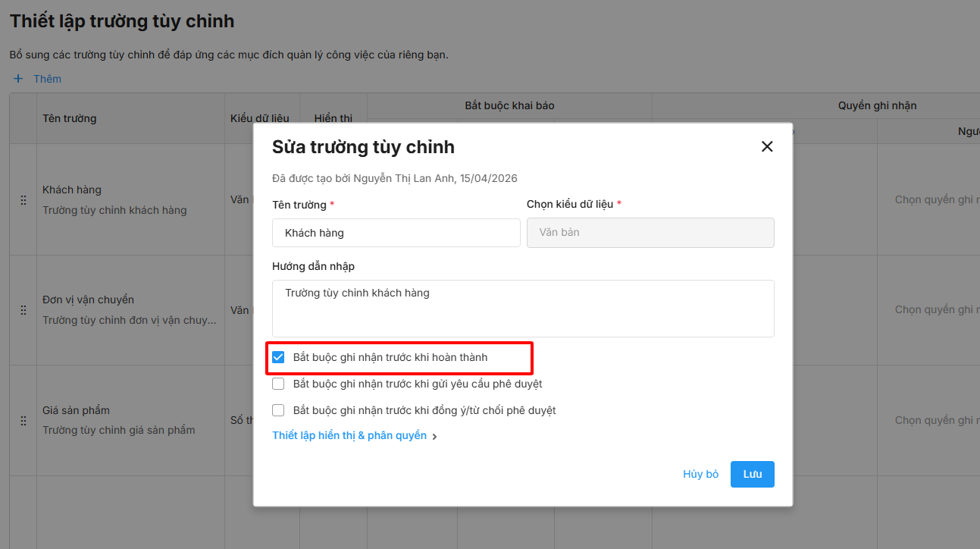980x549 pixels.
Task: Open the Chọn kiểu dữ liệu dropdown
Action: point(650,233)
